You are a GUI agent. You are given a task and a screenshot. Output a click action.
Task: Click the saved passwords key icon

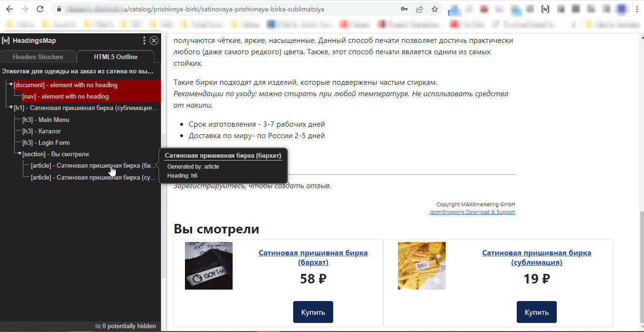pos(405,9)
